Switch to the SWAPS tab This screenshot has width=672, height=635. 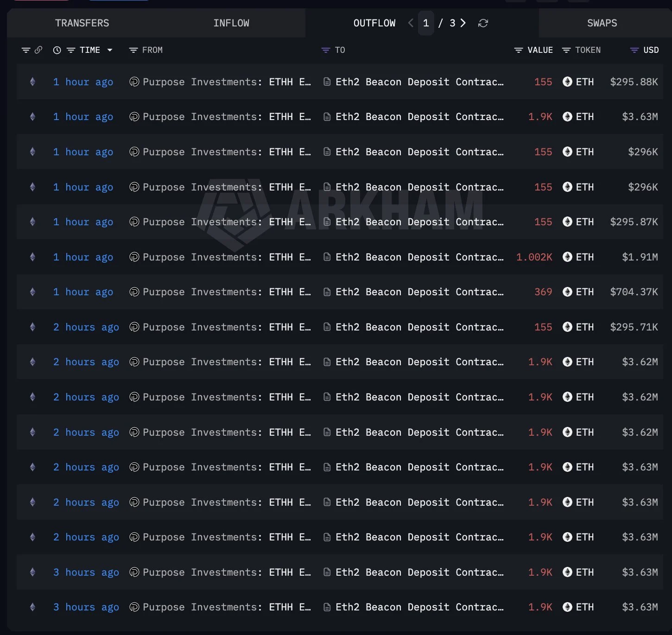pyautogui.click(x=602, y=23)
